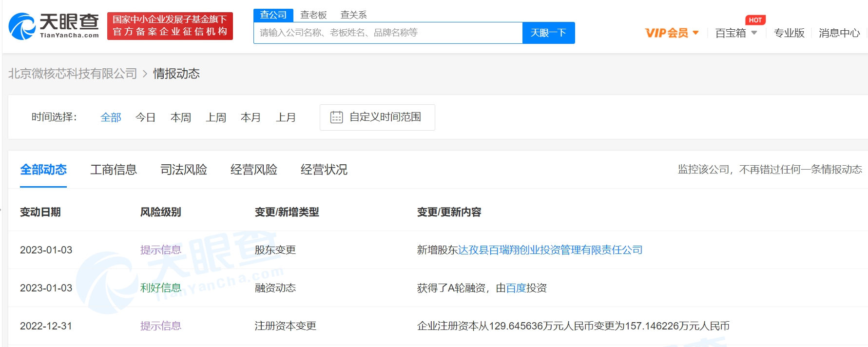Screen dimensions: 868x347
Task: Switch to 工商信息 tab
Action: (114, 170)
